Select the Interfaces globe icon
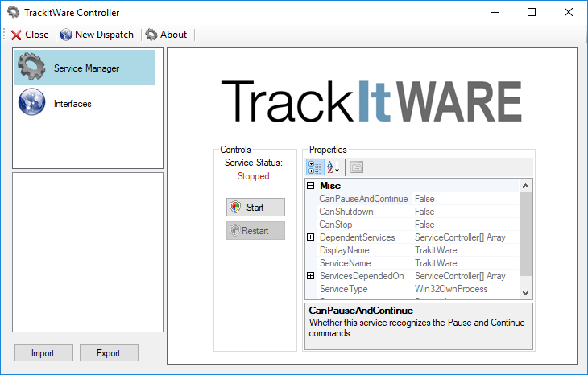Viewport: 588px width, 375px height. click(x=32, y=102)
